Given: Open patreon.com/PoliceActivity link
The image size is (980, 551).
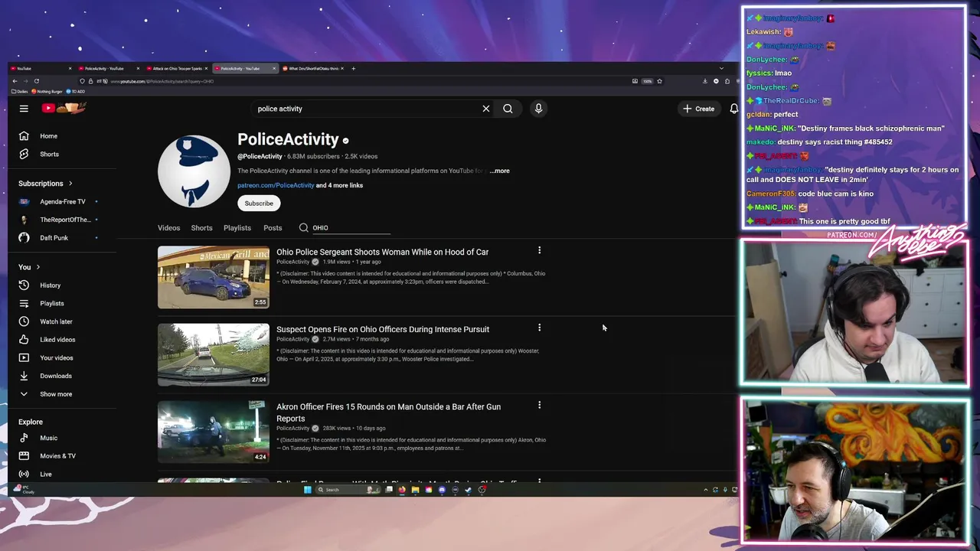Looking at the screenshot, I should click(276, 185).
